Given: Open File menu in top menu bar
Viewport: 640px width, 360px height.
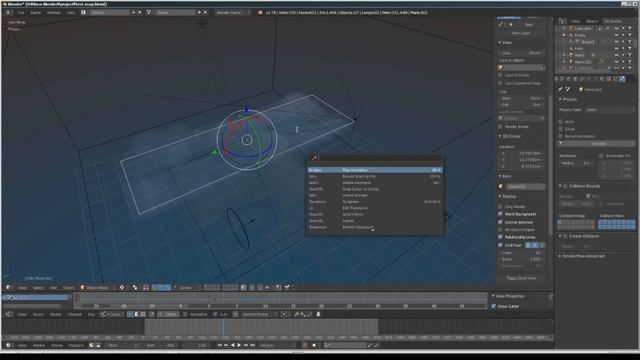Looking at the screenshot, I should coord(20,12).
